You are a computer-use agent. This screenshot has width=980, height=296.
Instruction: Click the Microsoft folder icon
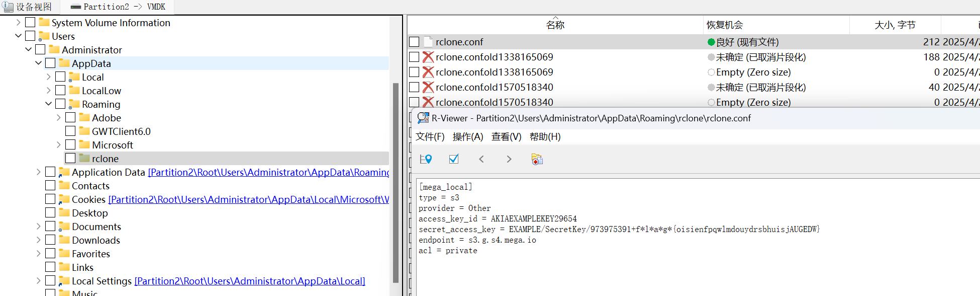click(x=84, y=144)
